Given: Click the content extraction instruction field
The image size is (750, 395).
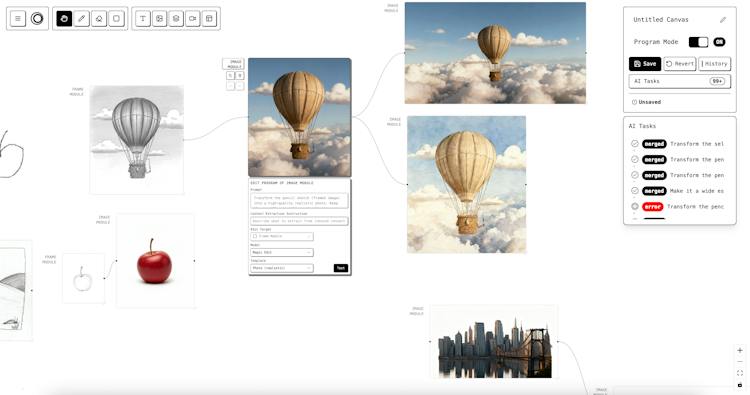Looking at the screenshot, I should pos(299,221).
